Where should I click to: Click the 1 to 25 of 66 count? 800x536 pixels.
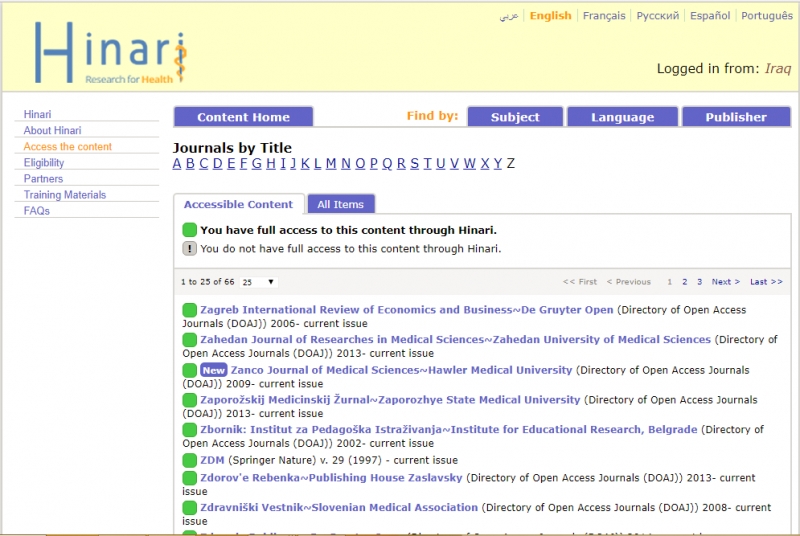[x=208, y=282]
